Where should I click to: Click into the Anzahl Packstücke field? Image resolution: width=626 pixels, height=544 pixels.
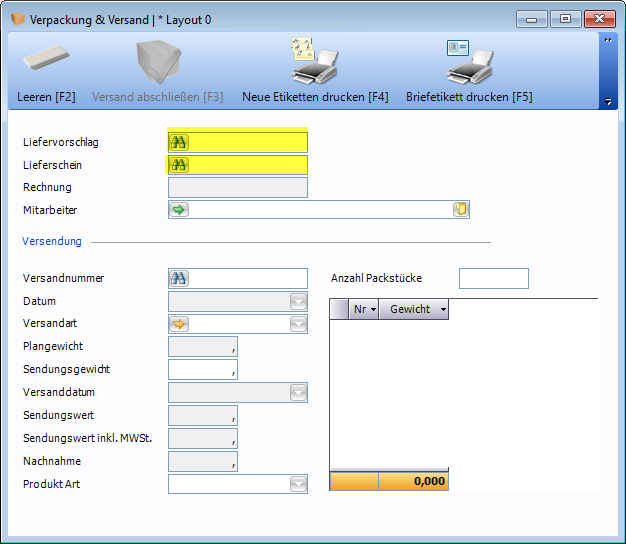tap(493, 279)
